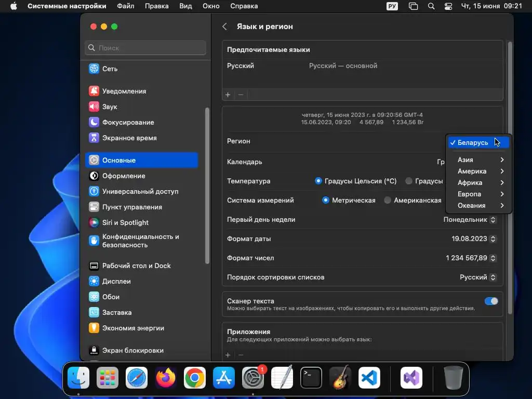Open Trash in the Dock
The image size is (532, 399).
(x=453, y=378)
